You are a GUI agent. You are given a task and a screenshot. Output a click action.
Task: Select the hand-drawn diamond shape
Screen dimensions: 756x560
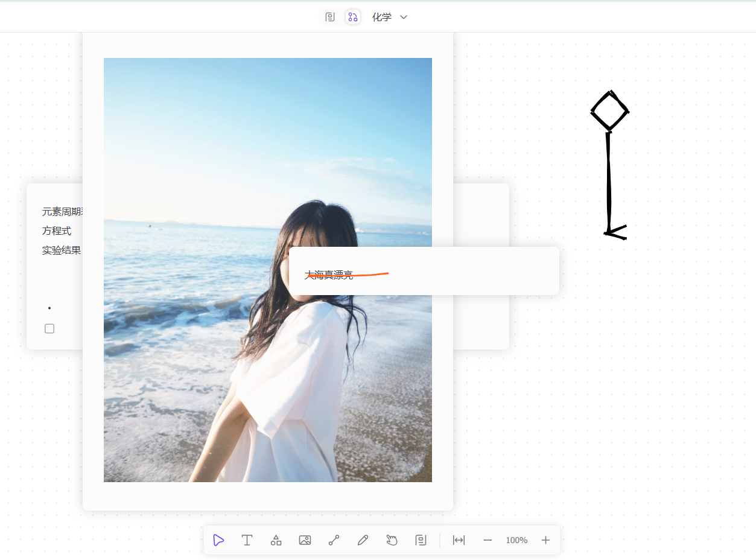[x=610, y=111]
